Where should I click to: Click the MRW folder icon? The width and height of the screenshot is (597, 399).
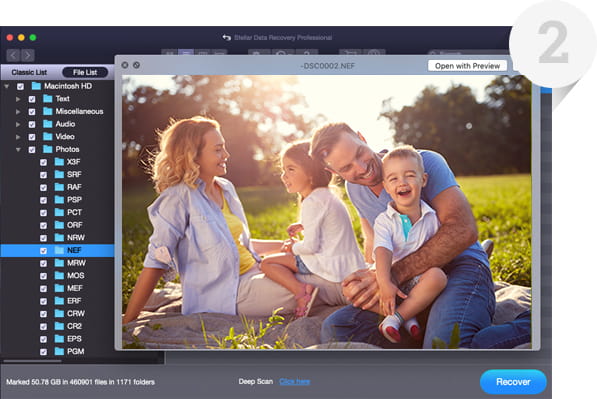(x=59, y=263)
